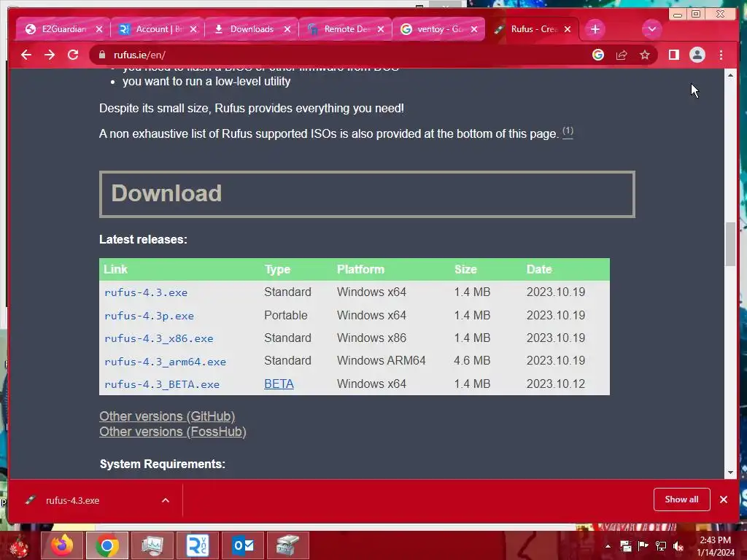Open Firefox from taskbar
747x560 pixels.
click(x=62, y=545)
